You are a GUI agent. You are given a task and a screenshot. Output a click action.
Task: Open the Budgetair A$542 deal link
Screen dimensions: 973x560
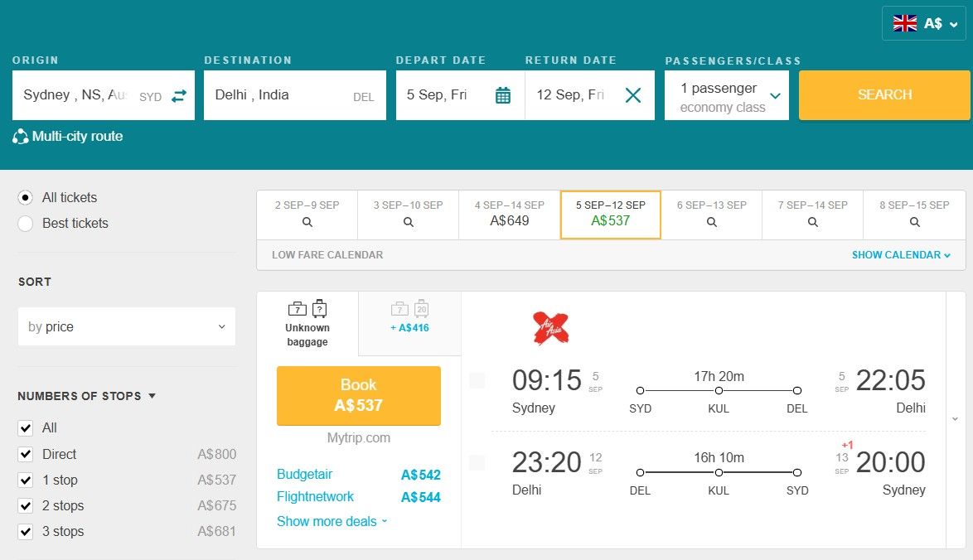click(x=304, y=475)
